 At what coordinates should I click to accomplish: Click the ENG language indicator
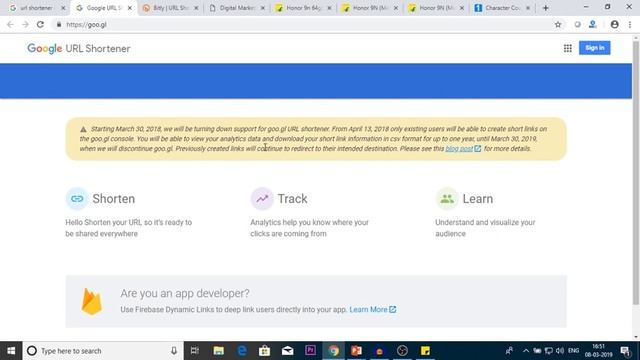[573, 351]
